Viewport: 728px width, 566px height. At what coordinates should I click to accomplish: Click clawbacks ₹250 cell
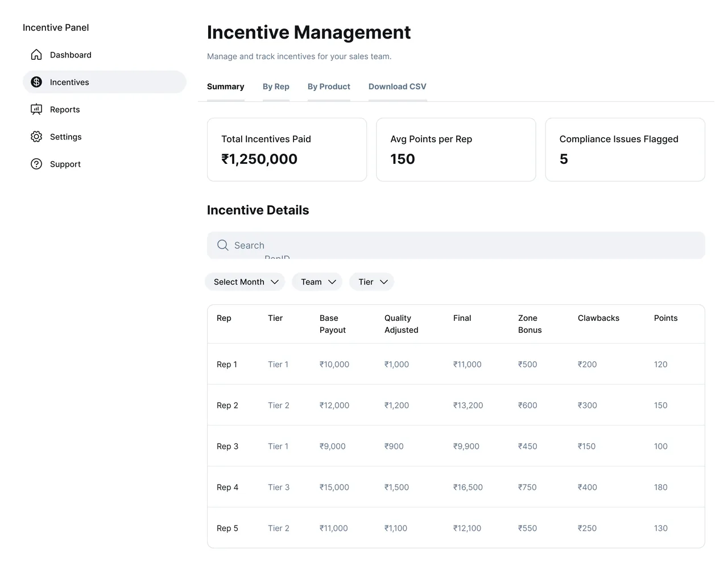(588, 528)
